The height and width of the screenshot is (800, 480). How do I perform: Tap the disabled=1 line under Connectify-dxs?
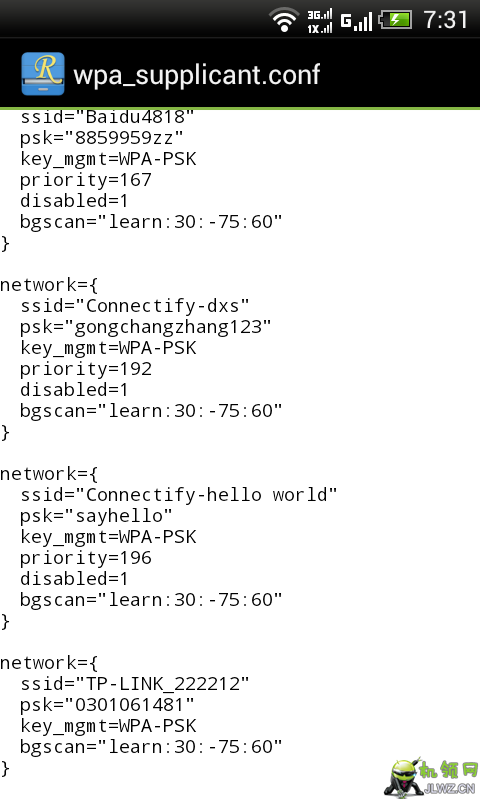pos(74,390)
